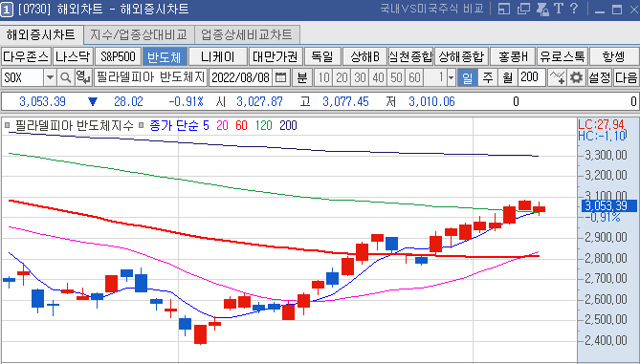Click the screen number 1 icon
The width and height of the screenshot is (640, 364).
(x=7, y=9)
